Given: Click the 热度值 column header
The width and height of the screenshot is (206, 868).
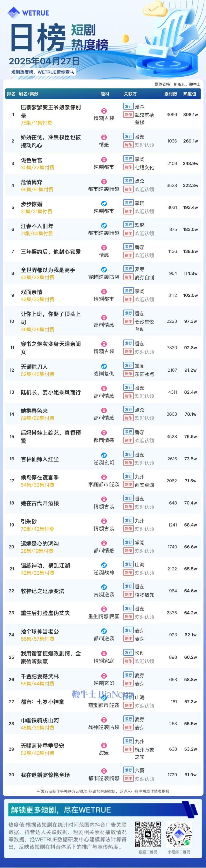Looking at the screenshot, I should tap(190, 94).
